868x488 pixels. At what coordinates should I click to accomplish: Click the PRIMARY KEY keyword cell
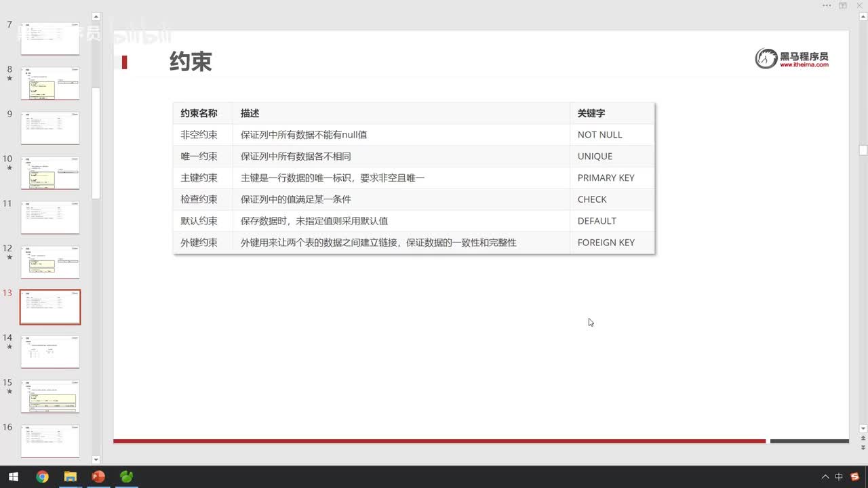point(612,178)
